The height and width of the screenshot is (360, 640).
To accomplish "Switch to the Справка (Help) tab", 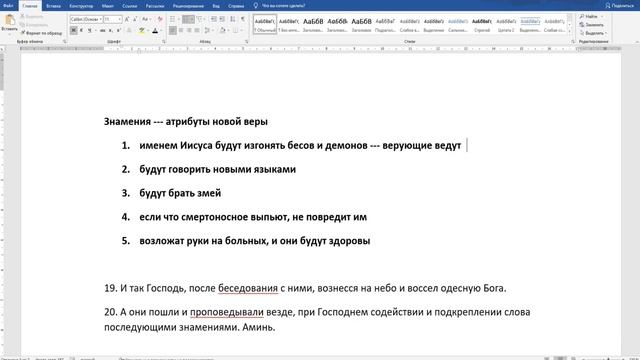I will [236, 6].
